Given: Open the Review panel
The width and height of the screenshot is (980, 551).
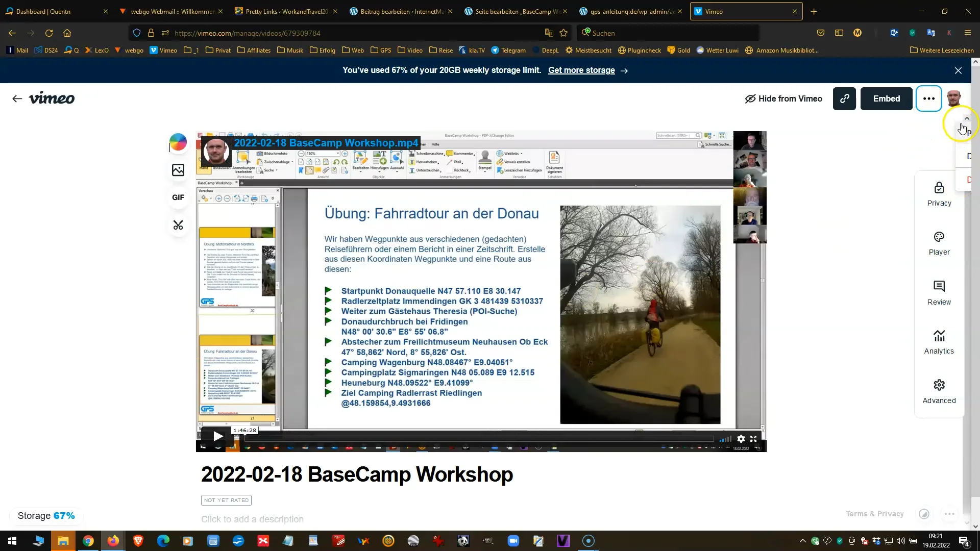Looking at the screenshot, I should pos(939,293).
